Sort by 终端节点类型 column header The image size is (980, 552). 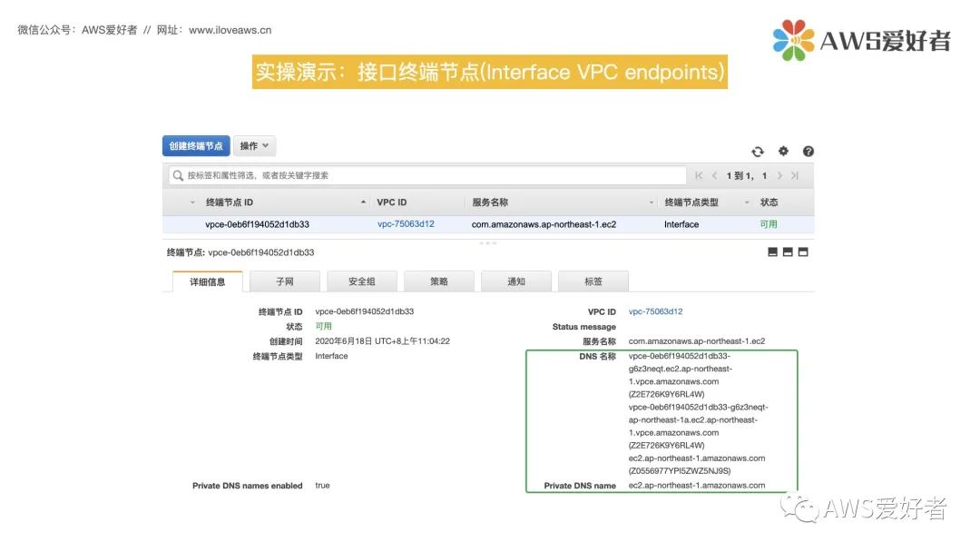[691, 202]
